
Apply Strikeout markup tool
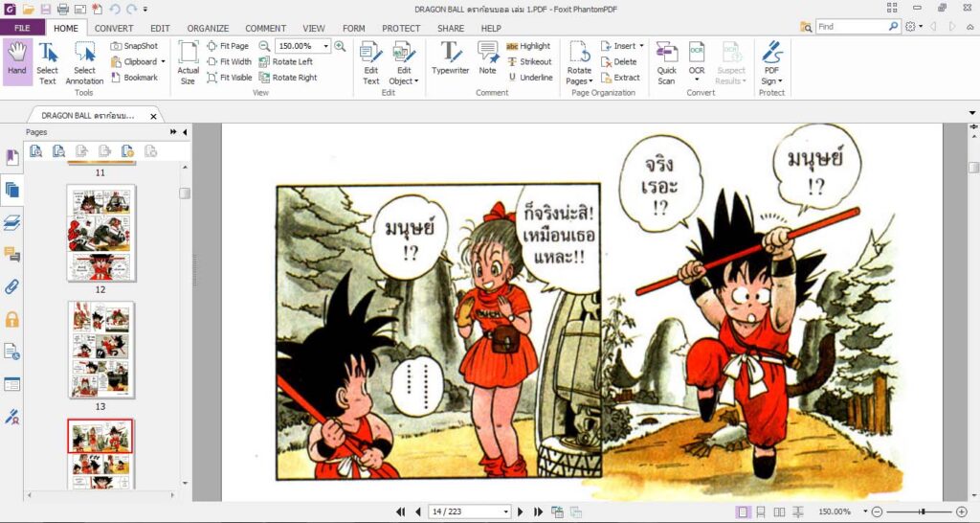[x=529, y=61]
